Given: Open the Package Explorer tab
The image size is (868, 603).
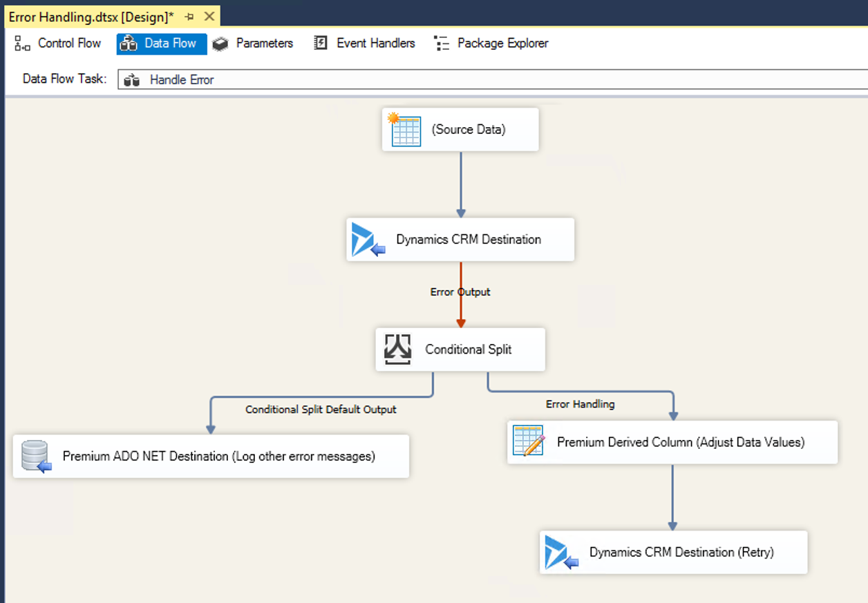Looking at the screenshot, I should tap(491, 44).
